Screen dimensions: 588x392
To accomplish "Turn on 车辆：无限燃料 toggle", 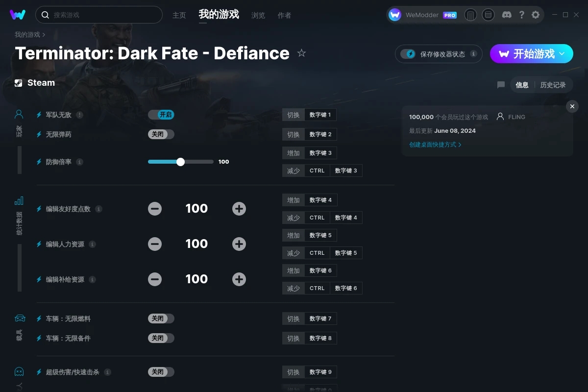I will tap(161, 318).
